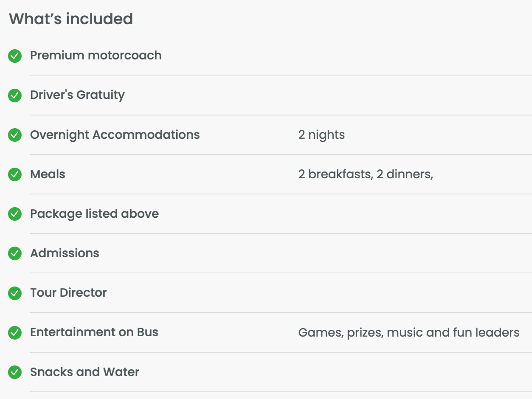Click the Overnight Accommodations label

[115, 135]
